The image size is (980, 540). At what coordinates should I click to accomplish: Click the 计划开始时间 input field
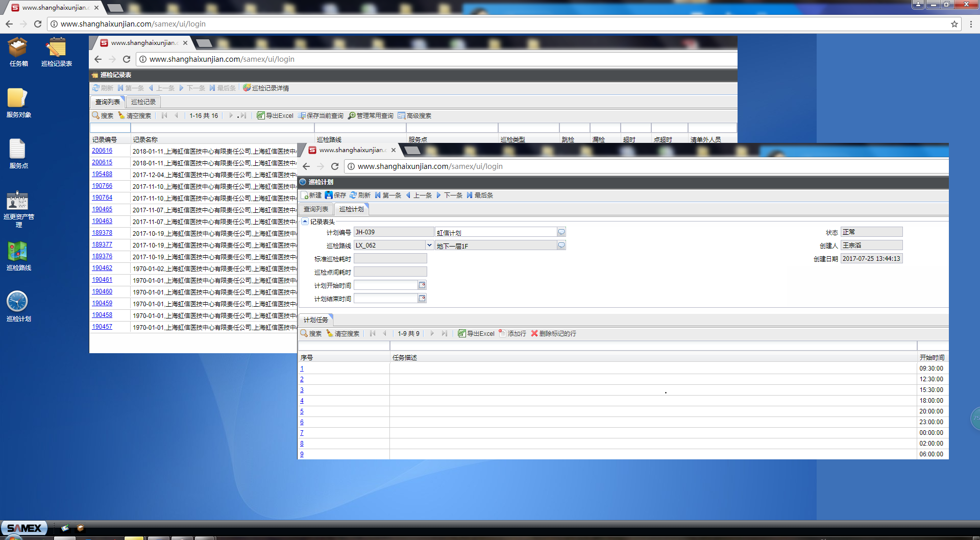coord(386,285)
